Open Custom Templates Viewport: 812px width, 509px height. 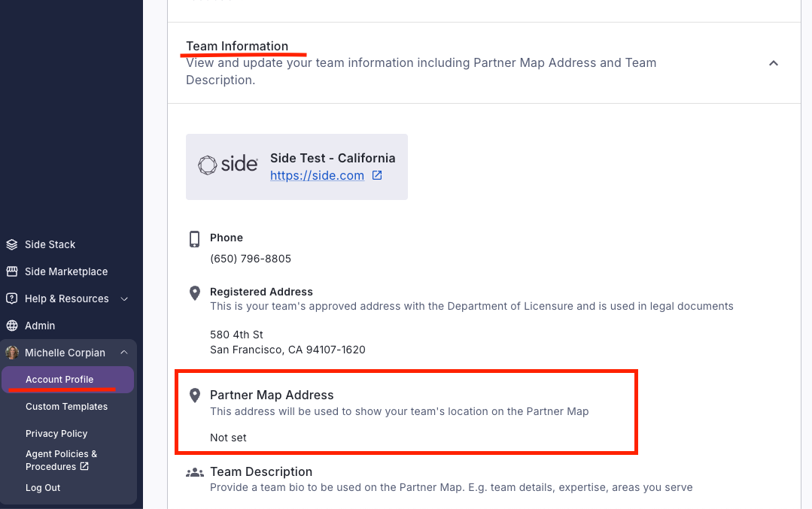coord(67,407)
